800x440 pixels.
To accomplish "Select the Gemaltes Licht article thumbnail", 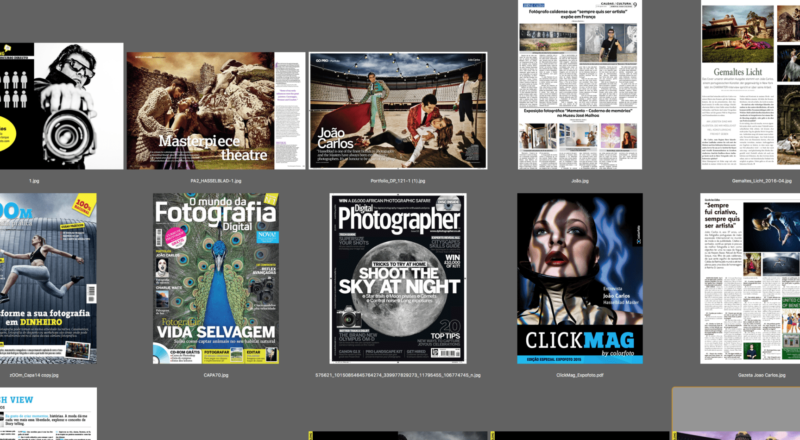I will 751,85.
